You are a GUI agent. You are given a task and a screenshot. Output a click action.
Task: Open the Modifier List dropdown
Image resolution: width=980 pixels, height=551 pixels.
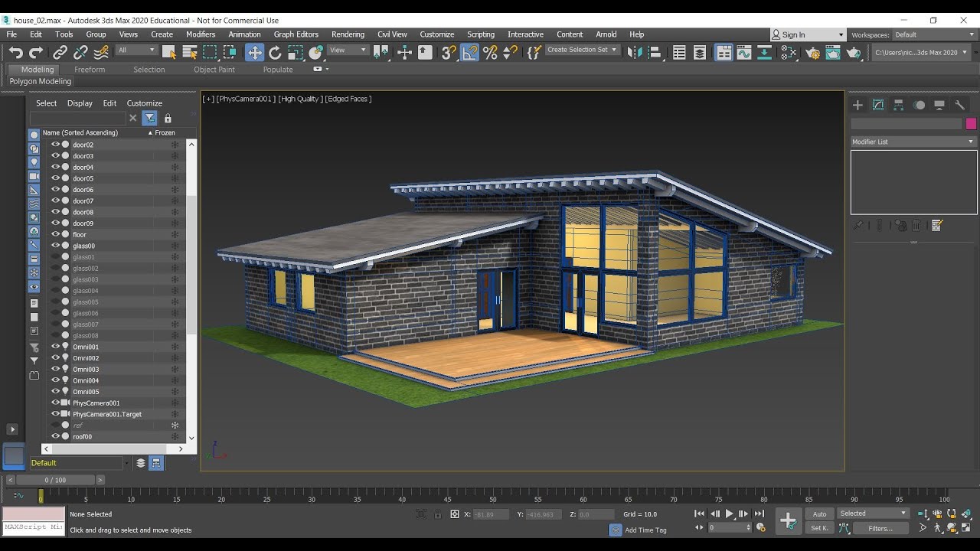[913, 142]
